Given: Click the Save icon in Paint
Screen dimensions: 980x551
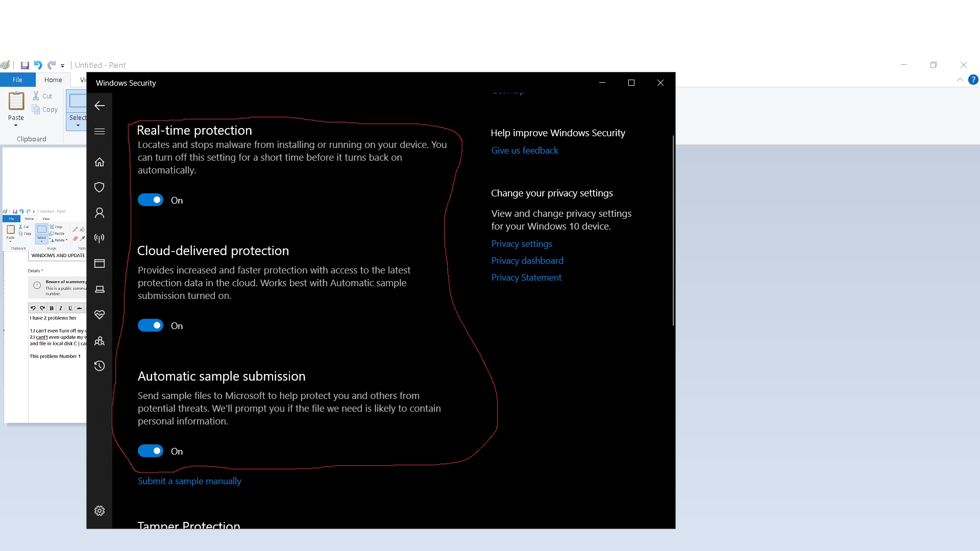Looking at the screenshot, I should pyautogui.click(x=24, y=65).
